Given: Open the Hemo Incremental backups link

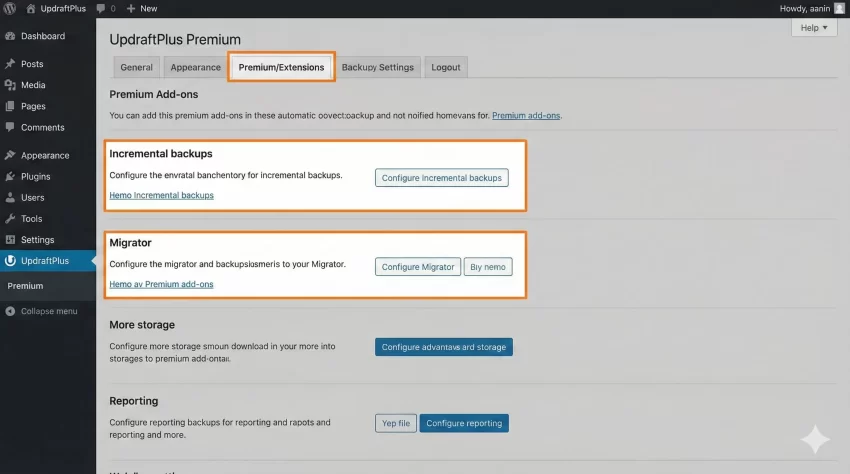Looking at the screenshot, I should (162, 195).
